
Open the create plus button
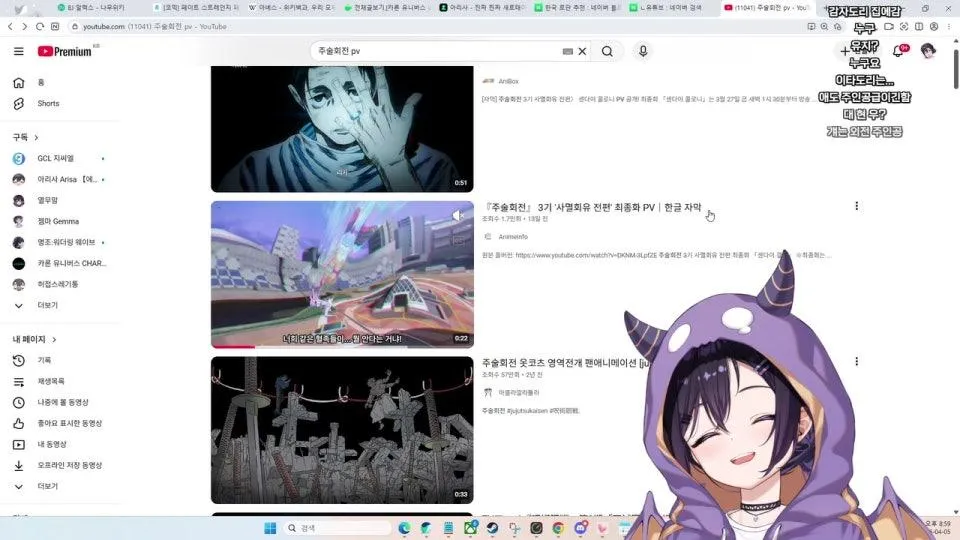pos(845,51)
